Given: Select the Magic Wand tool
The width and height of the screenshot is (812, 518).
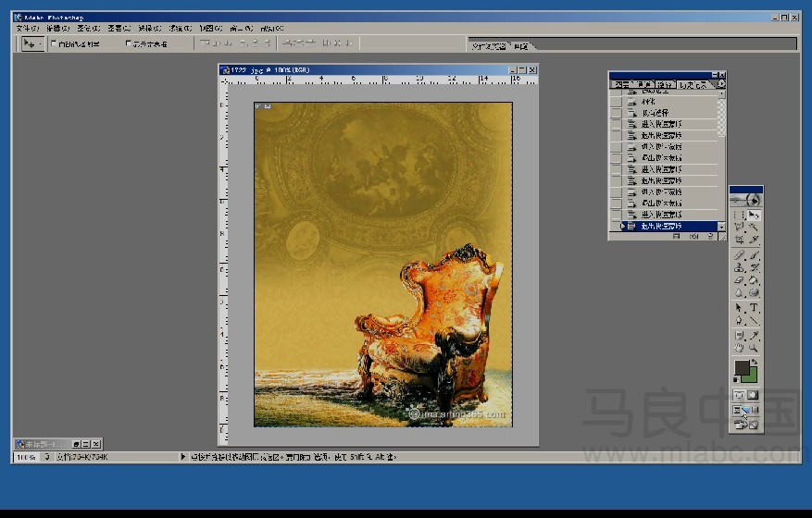Looking at the screenshot, I should click(x=754, y=228).
